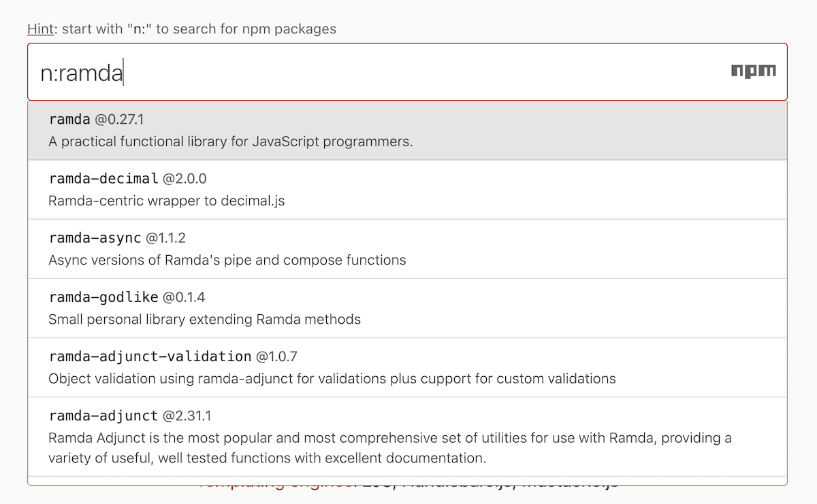Click the @0.27.1 version label

tap(119, 120)
